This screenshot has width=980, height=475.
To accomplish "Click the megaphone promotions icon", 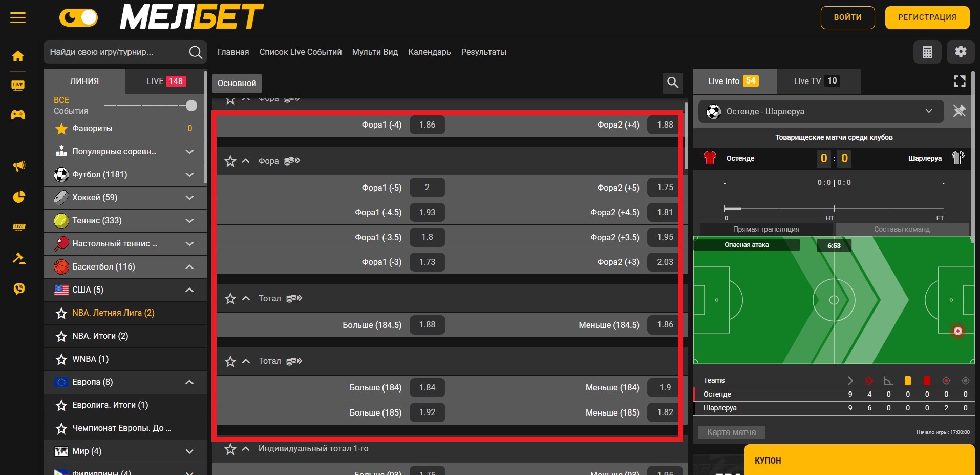I will point(19,166).
